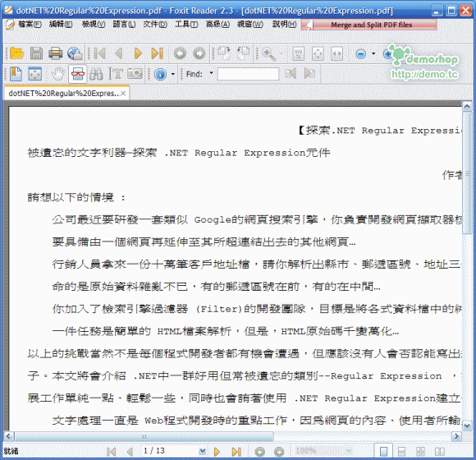Open the 100% zoom level dropdown

point(349,451)
